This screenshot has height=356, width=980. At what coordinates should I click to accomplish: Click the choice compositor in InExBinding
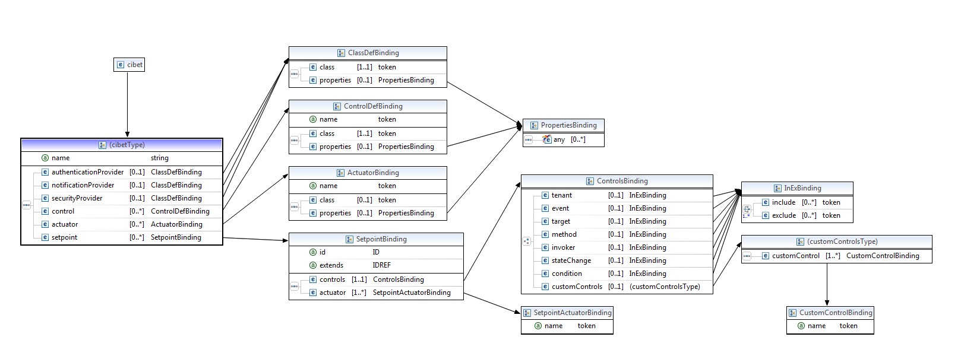pyautogui.click(x=747, y=209)
